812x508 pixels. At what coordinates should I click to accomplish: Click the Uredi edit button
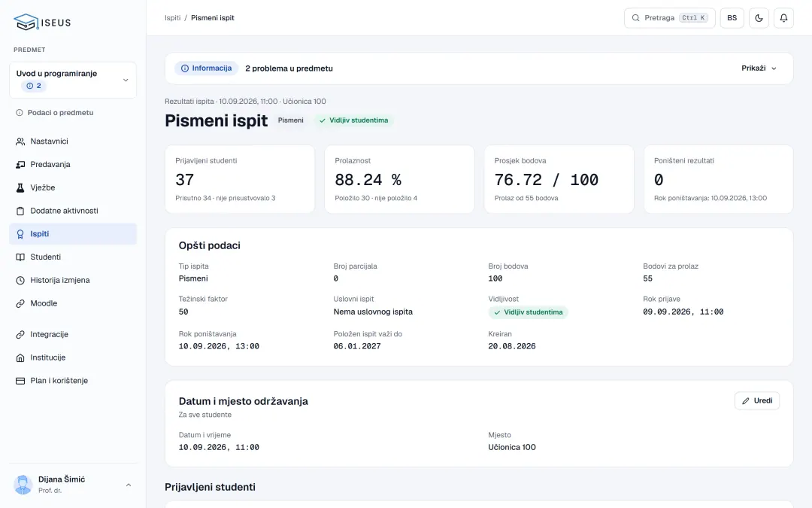pyautogui.click(x=756, y=400)
